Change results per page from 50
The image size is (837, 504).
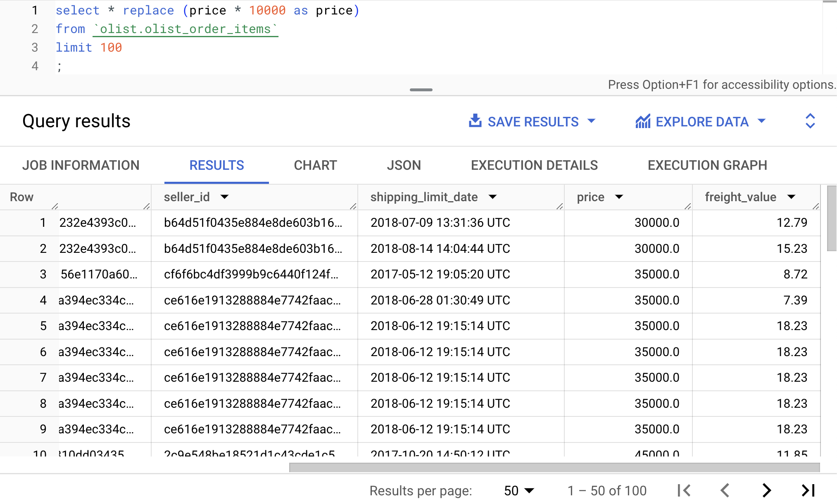click(x=519, y=490)
